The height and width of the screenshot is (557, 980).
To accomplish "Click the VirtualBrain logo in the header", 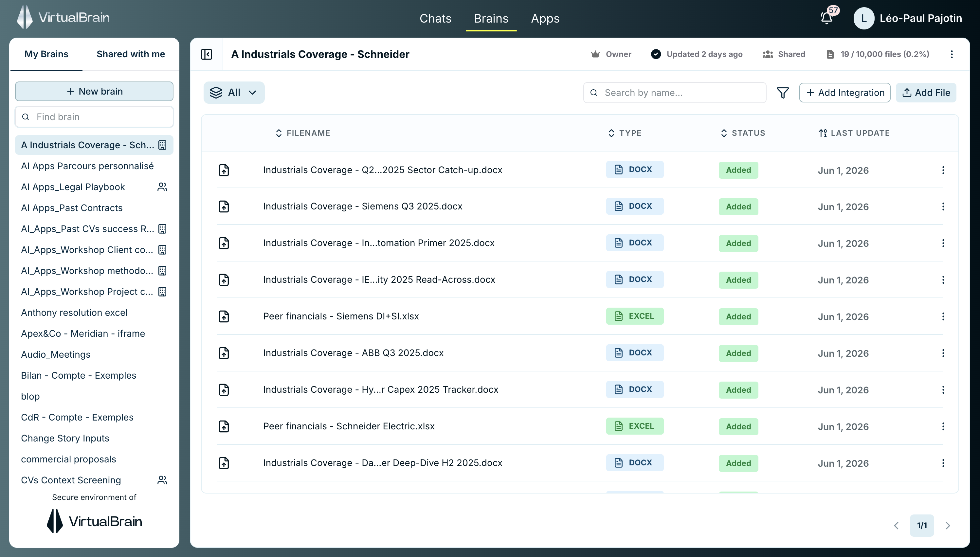I will (64, 17).
